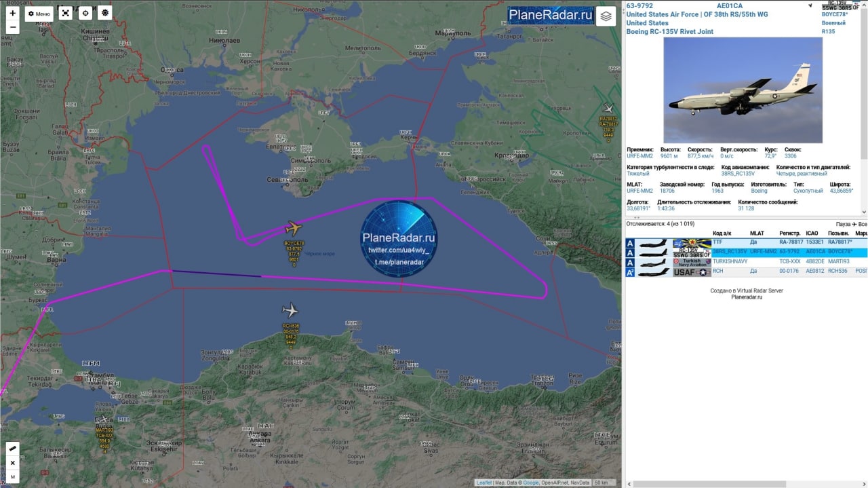Select the TTF RA-78817 row

coord(747,242)
